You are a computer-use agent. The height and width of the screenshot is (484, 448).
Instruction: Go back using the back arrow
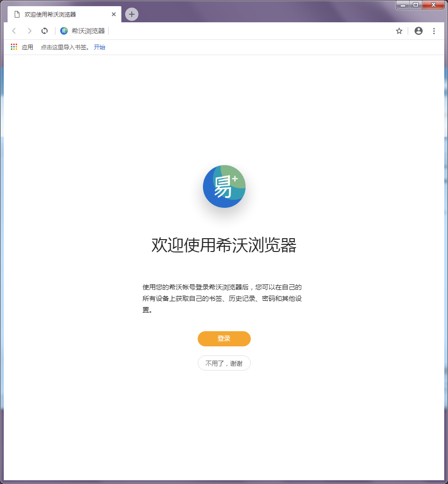14,31
